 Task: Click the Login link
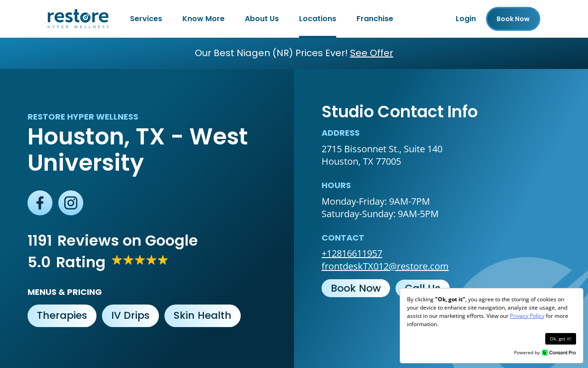(x=466, y=19)
